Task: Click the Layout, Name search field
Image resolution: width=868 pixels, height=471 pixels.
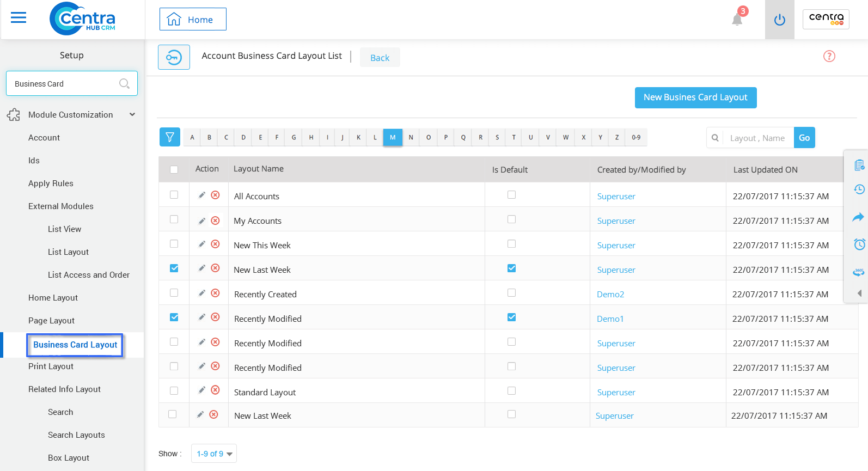Action: pyautogui.click(x=757, y=138)
